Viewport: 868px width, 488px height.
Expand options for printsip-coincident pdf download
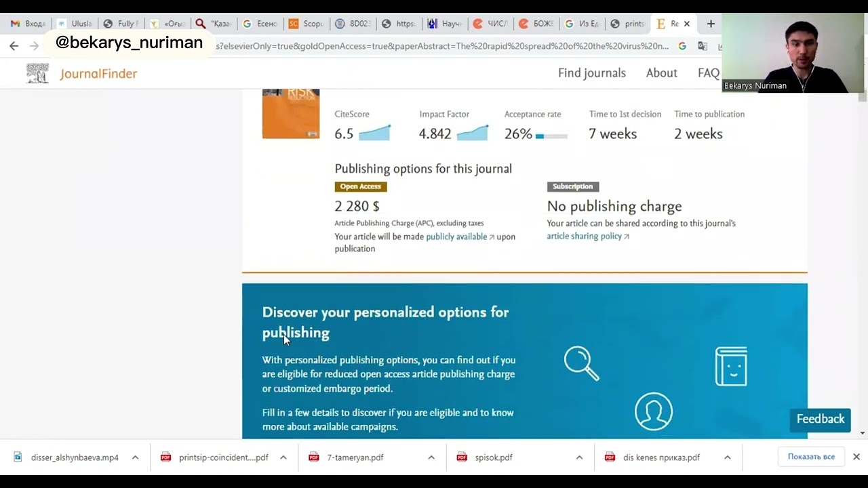pos(283,457)
